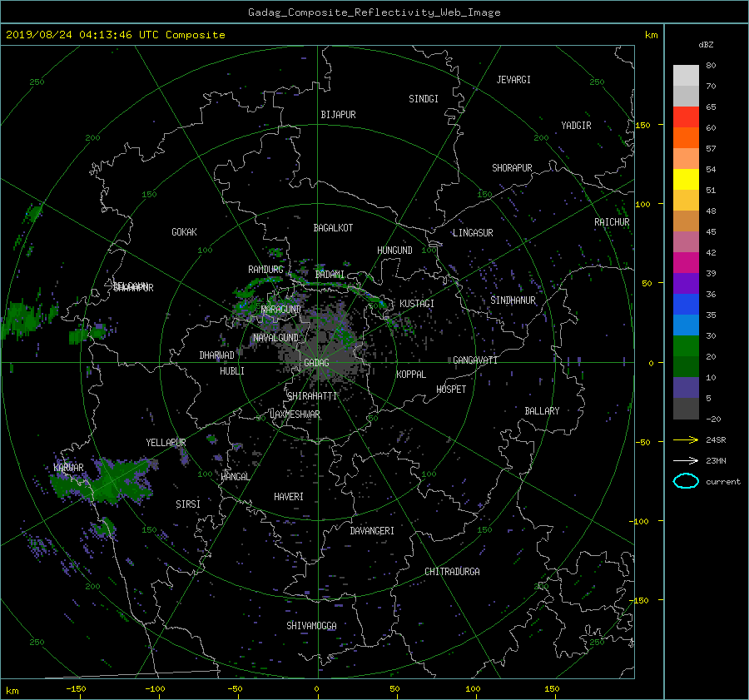Click the KOPPAL city label

coord(411,375)
